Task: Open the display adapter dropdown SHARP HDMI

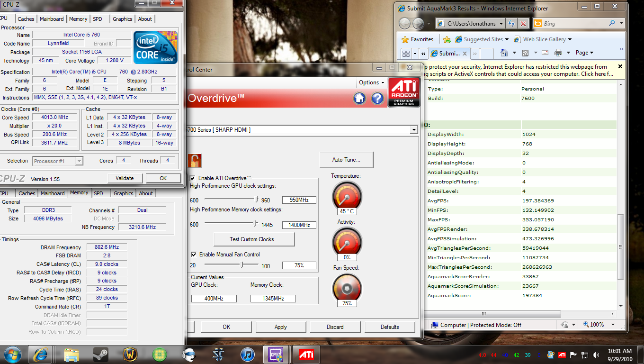Action: [414, 130]
